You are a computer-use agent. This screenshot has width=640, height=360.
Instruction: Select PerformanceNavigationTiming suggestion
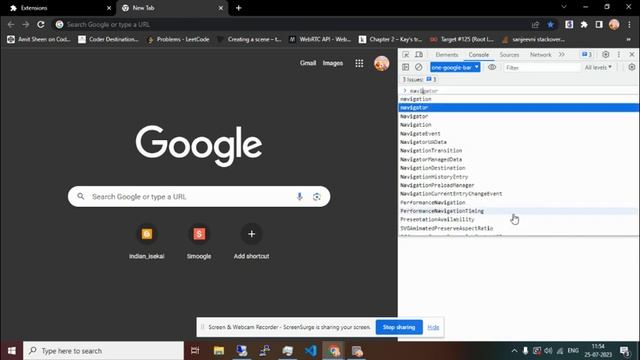(518, 211)
